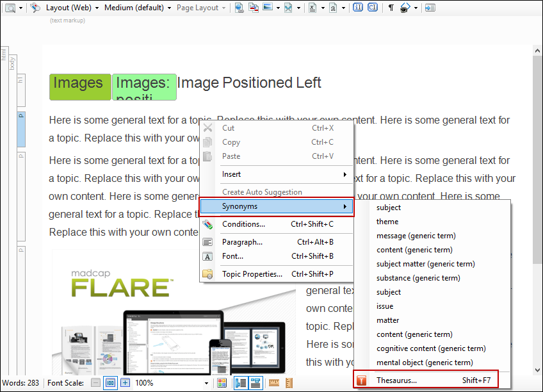This screenshot has width=543, height=392.
Task: Open Font... dialog from context menu
Action: pos(277,256)
